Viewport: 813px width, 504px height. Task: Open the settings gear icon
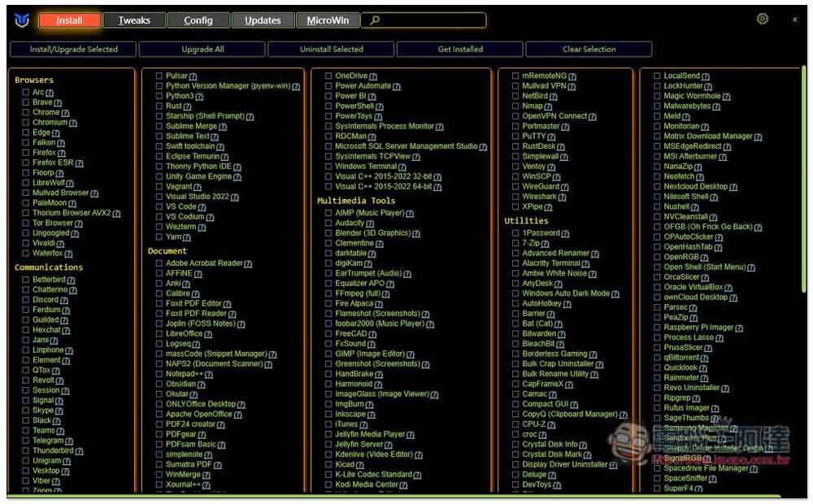tap(763, 20)
